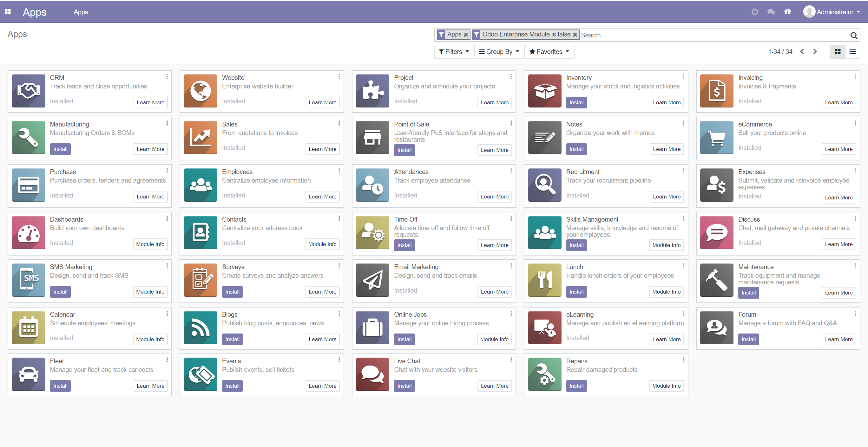Switch to List view
The height and width of the screenshot is (447, 868).
852,51
